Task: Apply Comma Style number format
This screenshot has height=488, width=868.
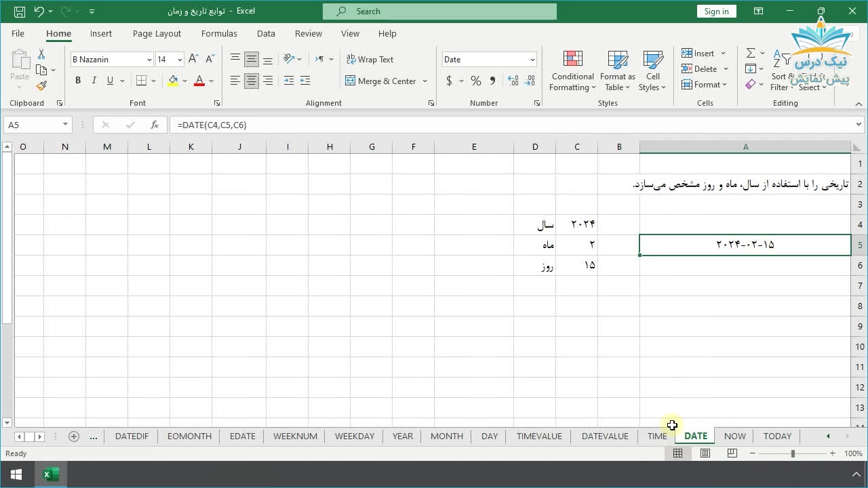Action: (492, 81)
